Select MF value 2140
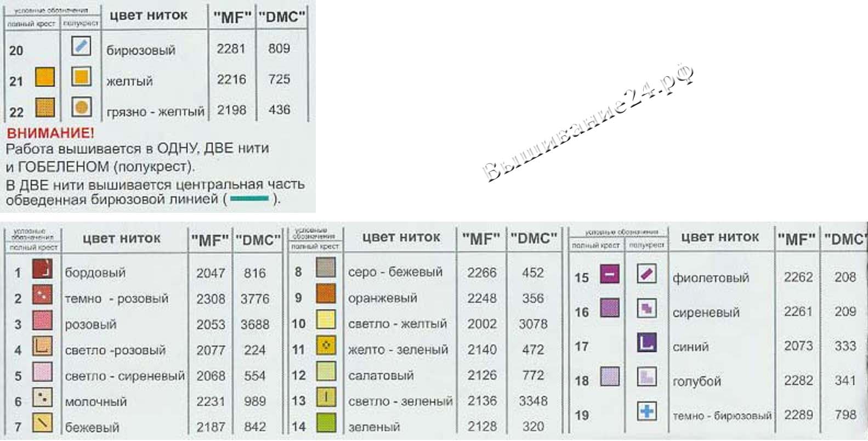 tap(482, 349)
